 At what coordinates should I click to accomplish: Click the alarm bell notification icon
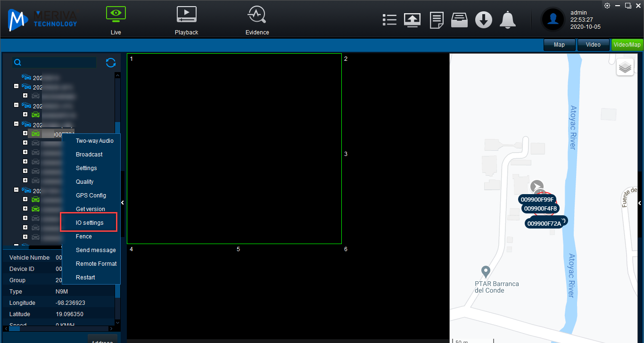click(x=508, y=20)
